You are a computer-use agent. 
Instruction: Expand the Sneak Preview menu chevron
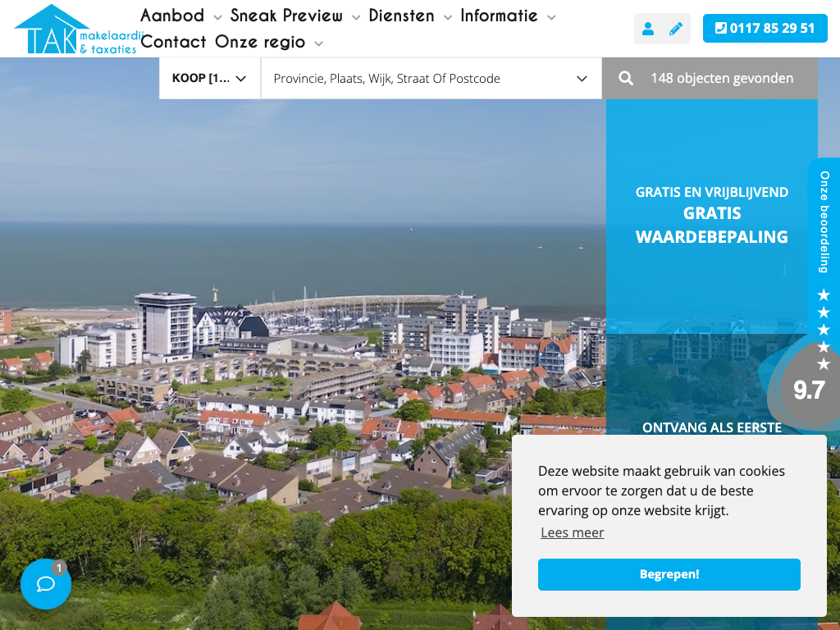[x=356, y=17]
